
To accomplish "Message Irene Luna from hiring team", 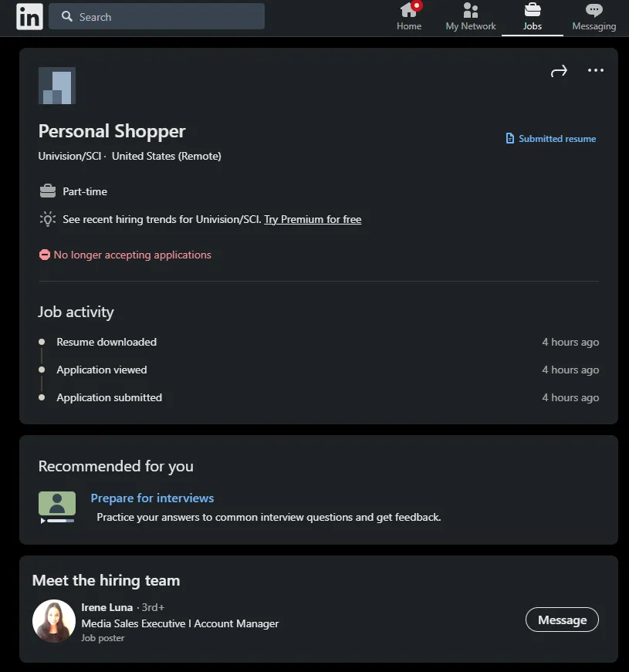I will [x=562, y=620].
